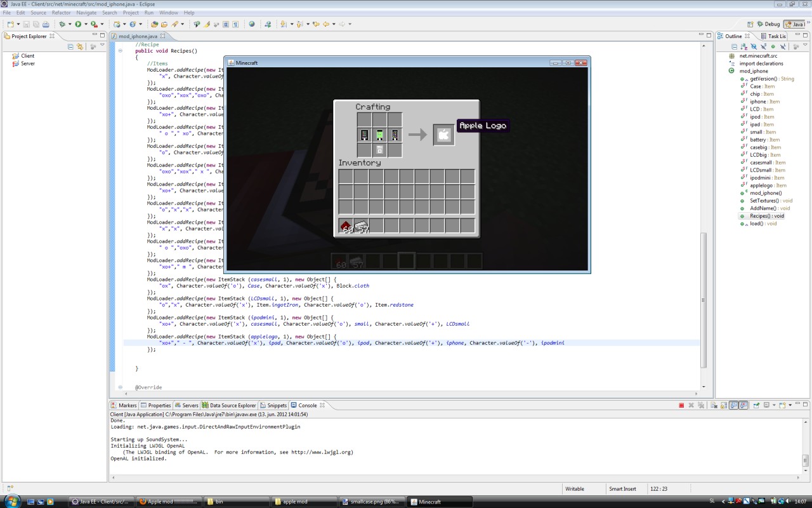Screen dimensions: 812x508
Task: Click Clear Console icon
Action: tap(714, 405)
